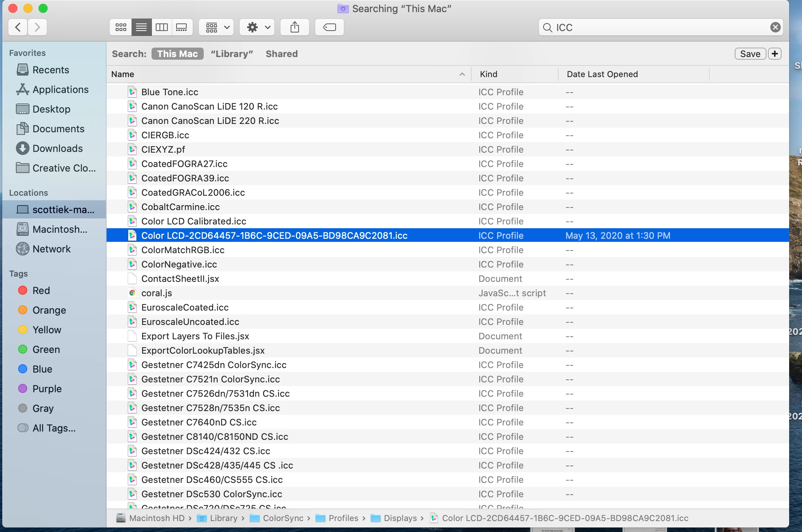Image resolution: width=802 pixels, height=532 pixels.
Task: Switch search scope to Shared
Action: (282, 54)
